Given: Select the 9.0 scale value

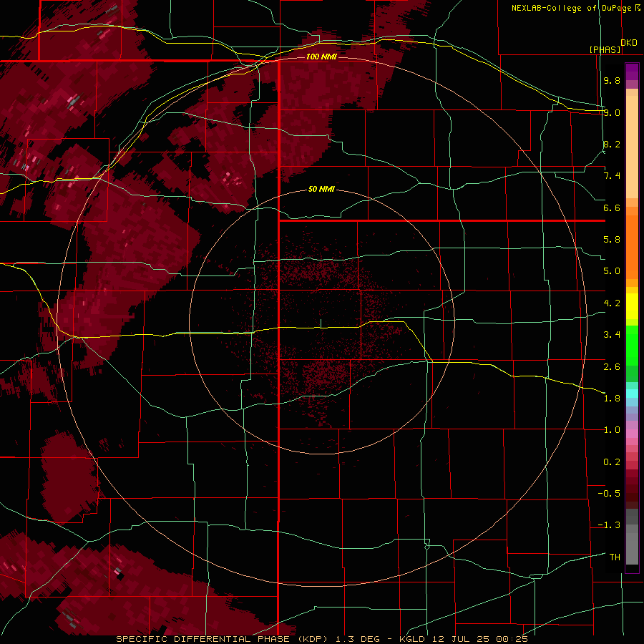Looking at the screenshot, I should coord(612,112).
